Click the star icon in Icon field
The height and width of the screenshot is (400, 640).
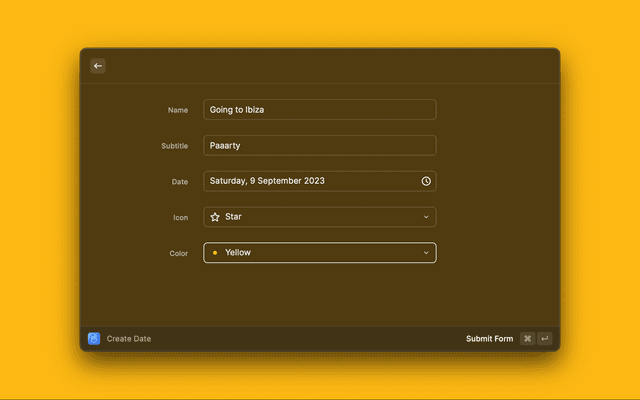[x=215, y=217]
